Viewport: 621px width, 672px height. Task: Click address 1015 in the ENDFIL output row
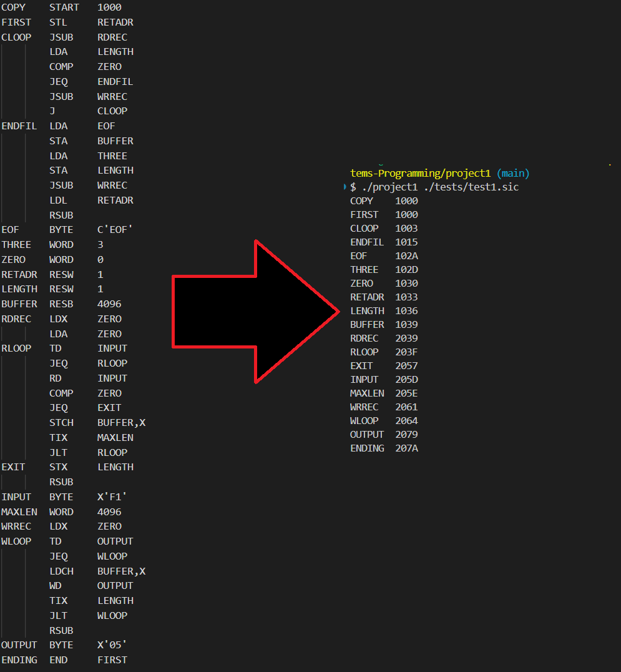coord(406,242)
